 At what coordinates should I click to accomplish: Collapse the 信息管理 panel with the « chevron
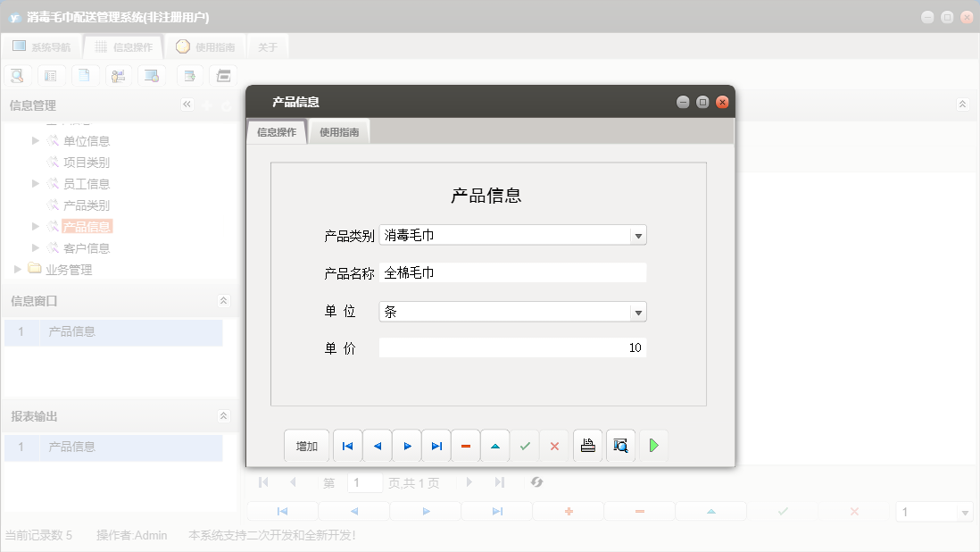[x=187, y=105]
